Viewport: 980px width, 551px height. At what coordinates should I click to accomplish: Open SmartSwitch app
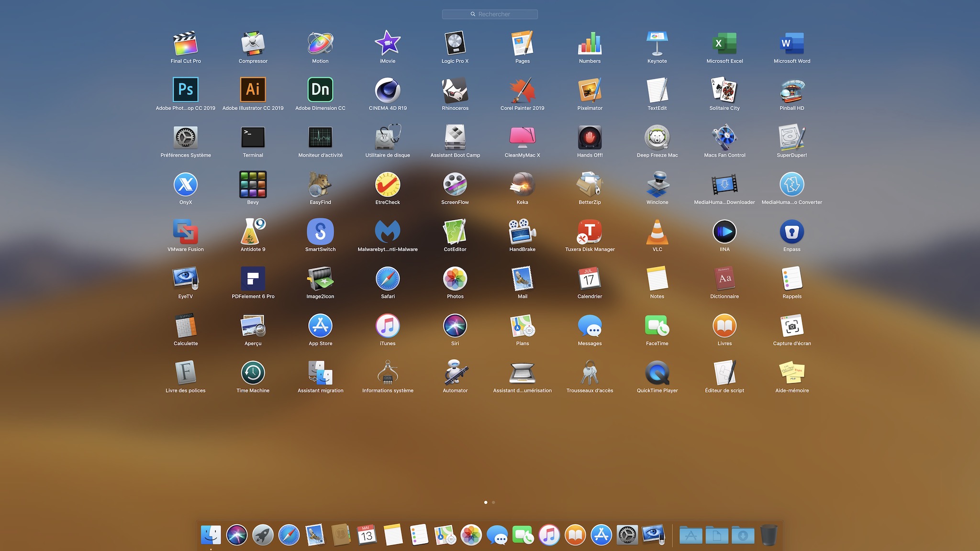320,231
